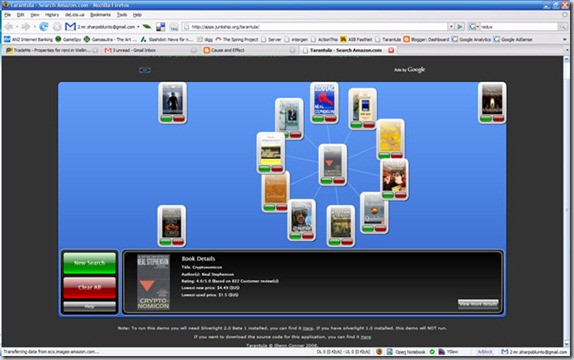Open the Bookmarks menu
This screenshot has height=360, width=574.
(100, 15)
